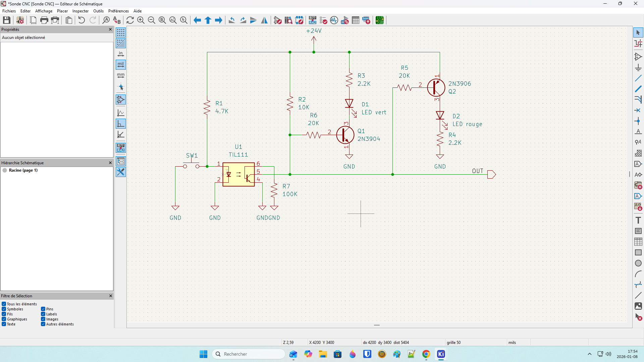Show hidden system tray icons chevron
Viewport: 644px width, 362px height.
(x=590, y=354)
